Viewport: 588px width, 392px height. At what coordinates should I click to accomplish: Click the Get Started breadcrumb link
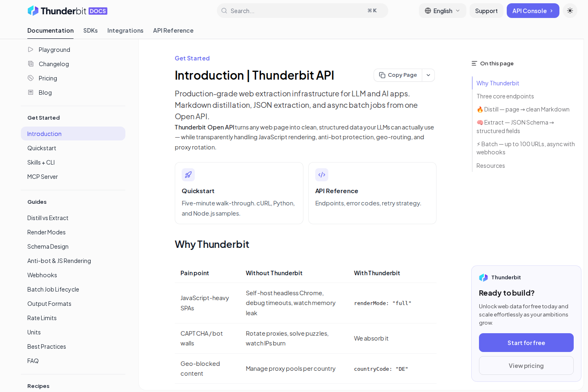pyautogui.click(x=192, y=58)
